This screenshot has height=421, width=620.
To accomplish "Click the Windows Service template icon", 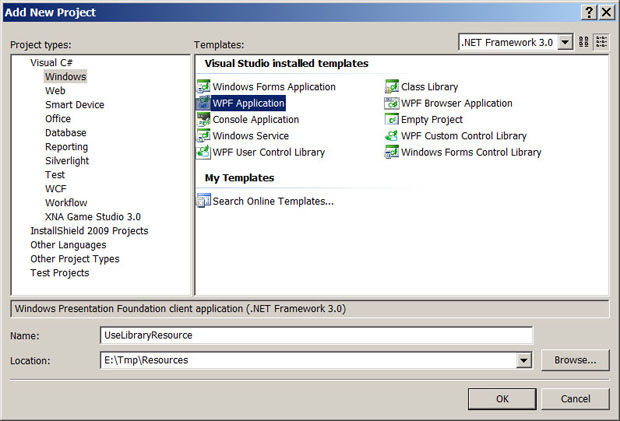I will click(204, 136).
